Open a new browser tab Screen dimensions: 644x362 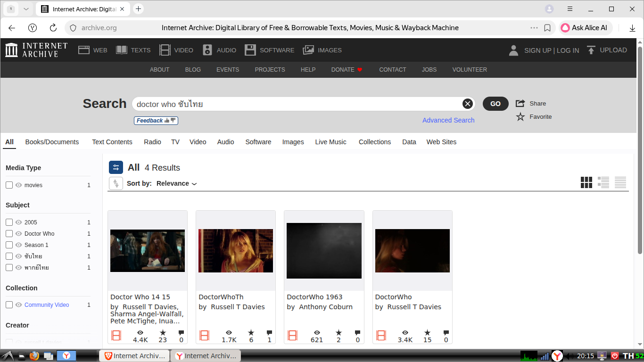point(138,9)
